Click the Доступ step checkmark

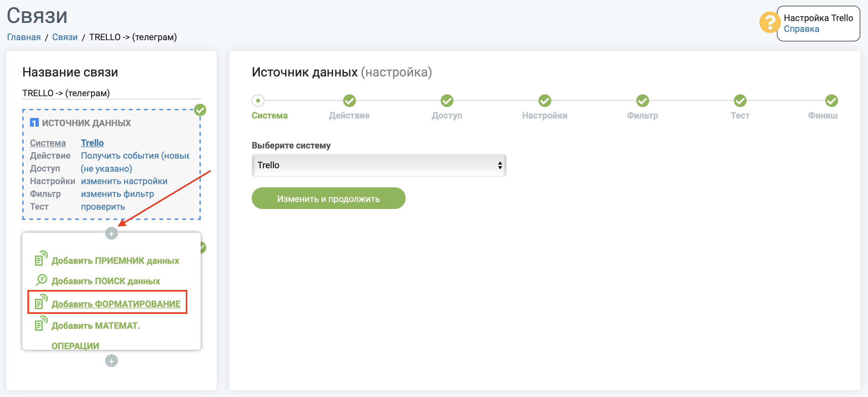click(447, 100)
